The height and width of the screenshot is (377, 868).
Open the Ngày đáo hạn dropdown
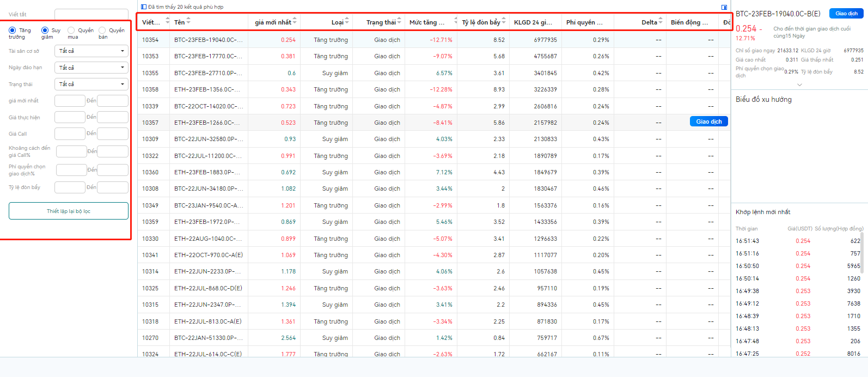tap(91, 68)
